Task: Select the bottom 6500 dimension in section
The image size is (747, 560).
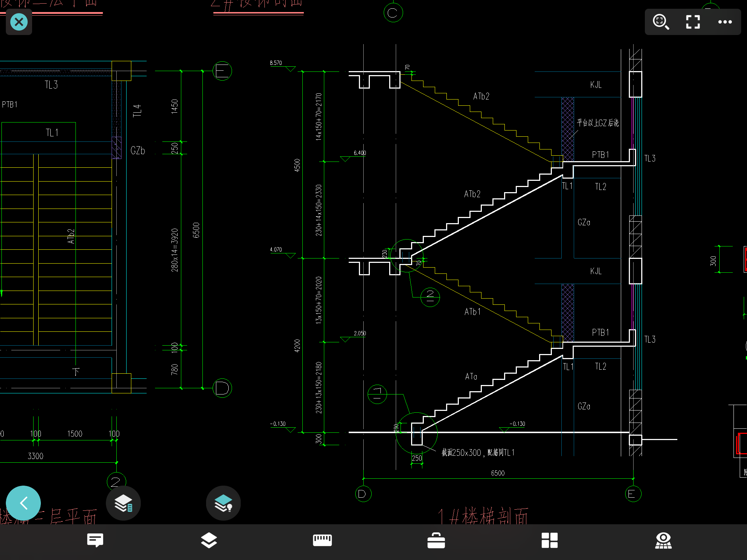Action: point(498,473)
